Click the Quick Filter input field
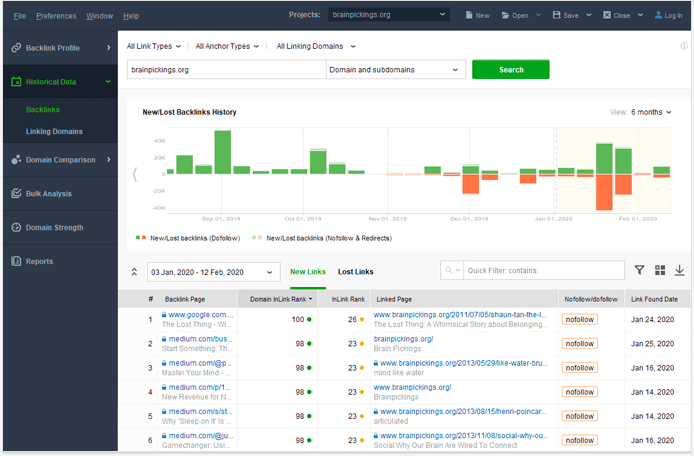The width and height of the screenshot is (694, 456). (544, 271)
